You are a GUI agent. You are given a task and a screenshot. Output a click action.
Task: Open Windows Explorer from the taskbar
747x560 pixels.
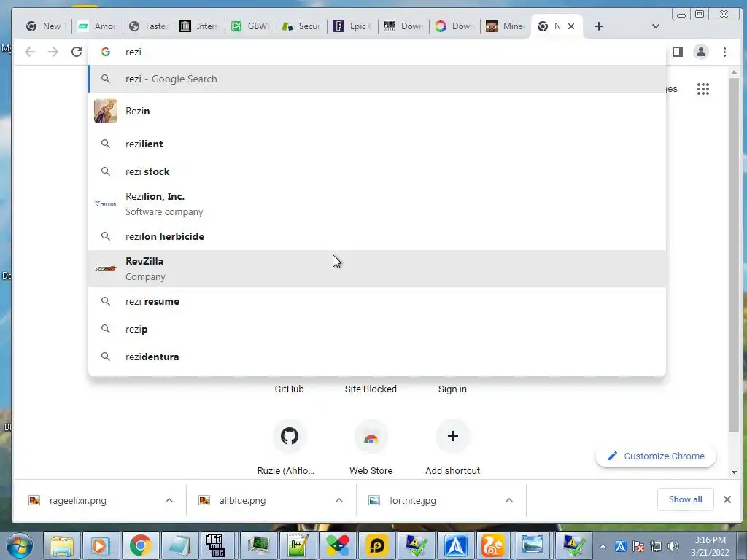pyautogui.click(x=62, y=545)
